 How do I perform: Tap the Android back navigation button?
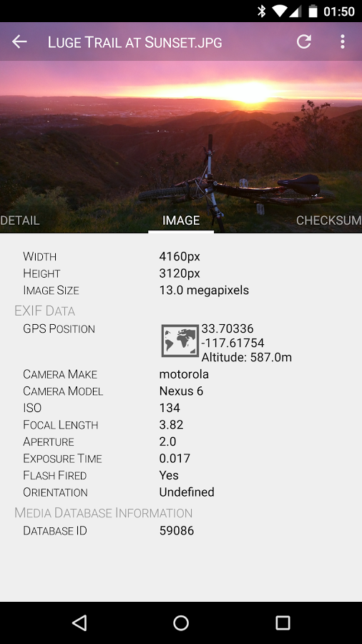[79, 623]
